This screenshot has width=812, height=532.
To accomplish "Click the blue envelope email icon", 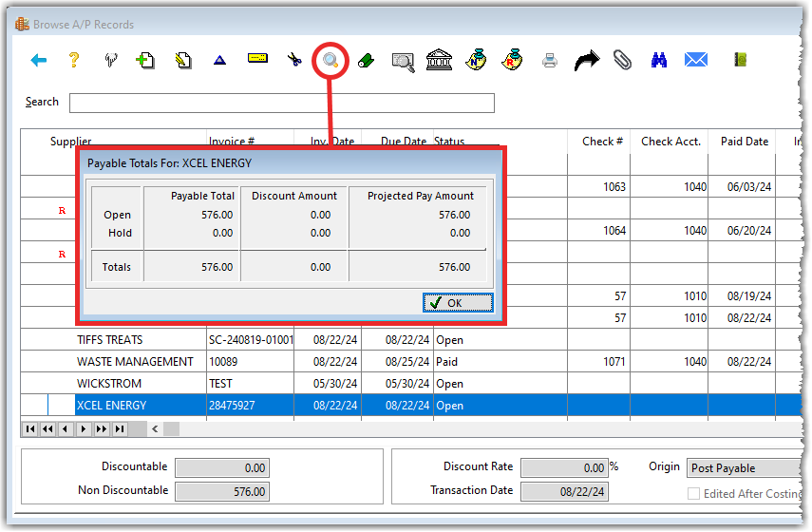I will point(696,60).
